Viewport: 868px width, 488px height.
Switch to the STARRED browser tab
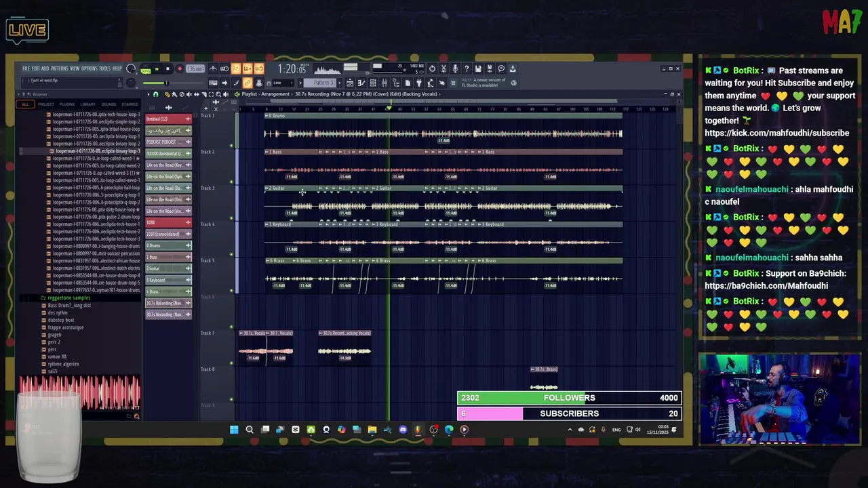(130, 104)
